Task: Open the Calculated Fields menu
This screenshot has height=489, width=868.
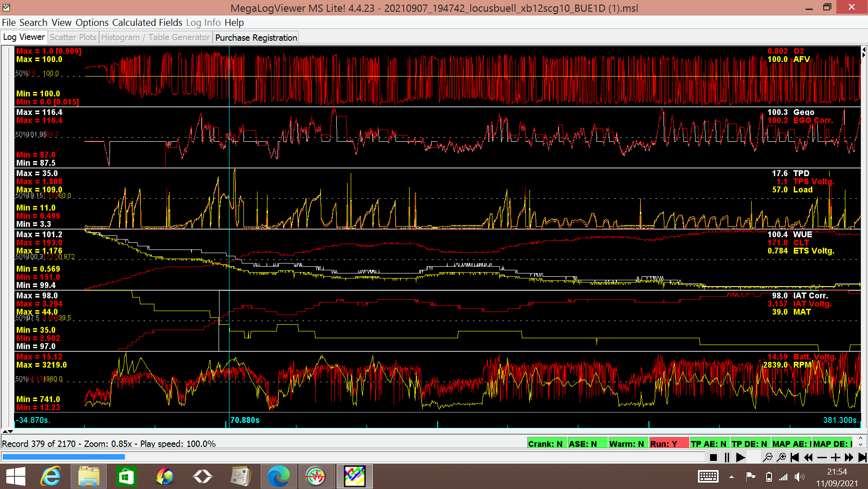Action: tap(147, 23)
